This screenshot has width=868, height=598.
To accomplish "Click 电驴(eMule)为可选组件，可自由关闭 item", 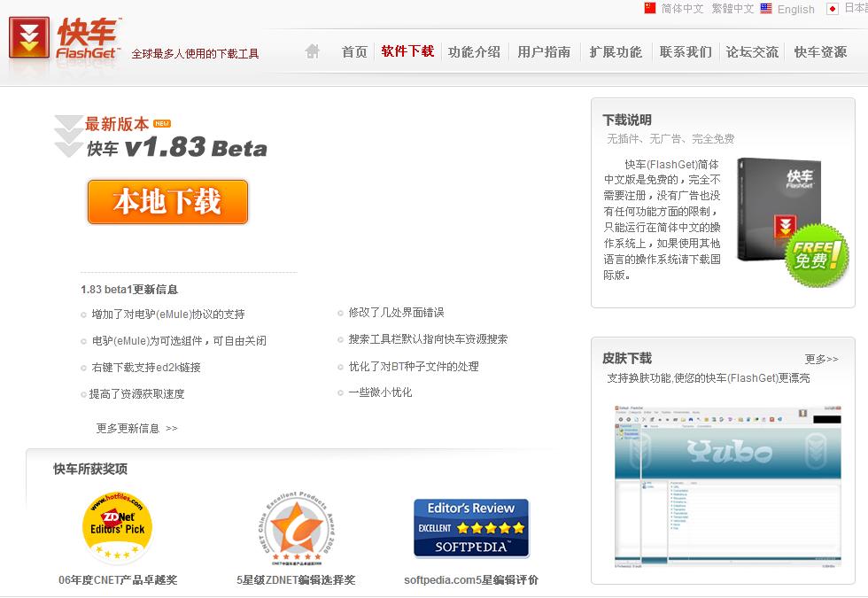I will click(179, 340).
